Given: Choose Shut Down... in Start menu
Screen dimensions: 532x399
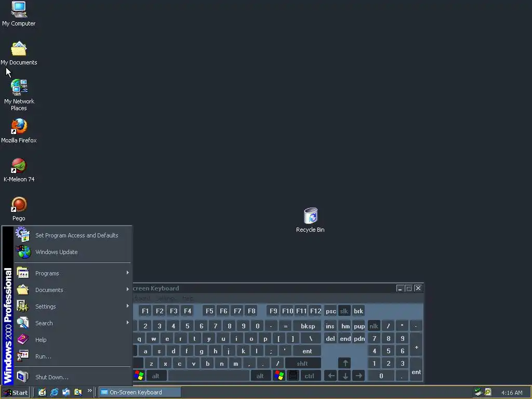Looking at the screenshot, I should pos(72,377).
